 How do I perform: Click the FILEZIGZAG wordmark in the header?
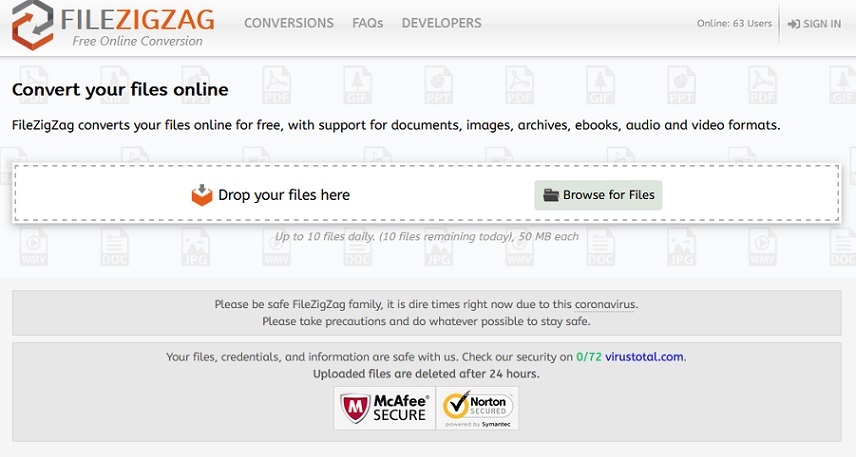(x=138, y=19)
